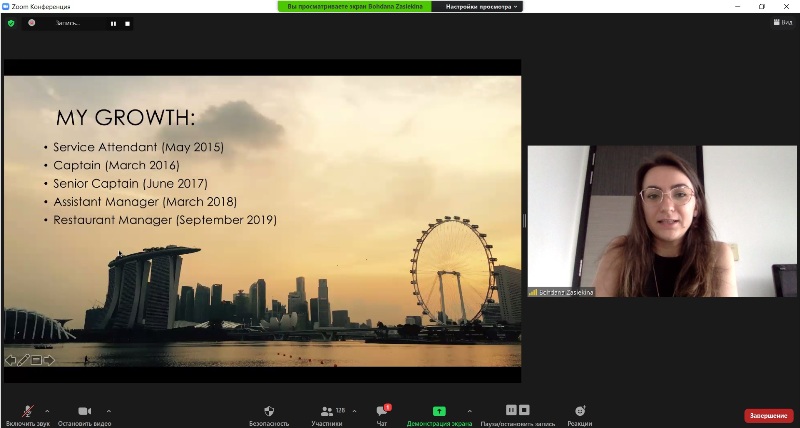
Task: Click the green screen-viewing notification banner
Action: 355,7
